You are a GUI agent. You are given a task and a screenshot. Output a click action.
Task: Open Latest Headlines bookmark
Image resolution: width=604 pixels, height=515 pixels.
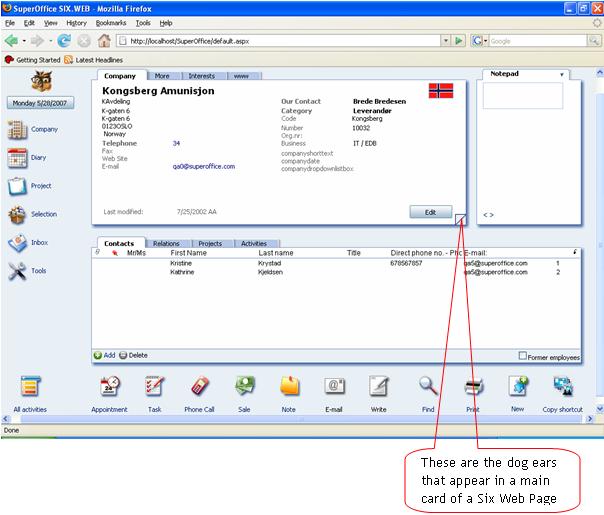tap(94, 60)
